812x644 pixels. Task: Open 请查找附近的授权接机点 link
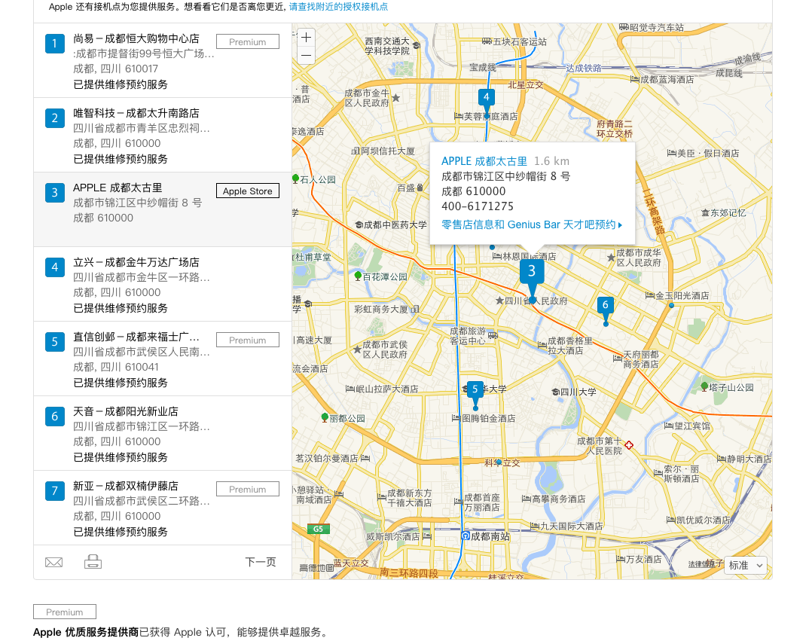[338, 7]
